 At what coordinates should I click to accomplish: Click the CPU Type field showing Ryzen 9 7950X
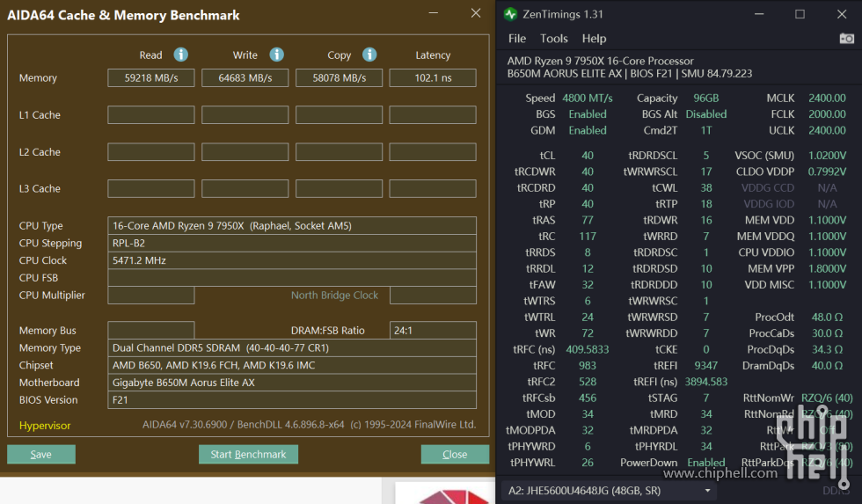point(292,225)
